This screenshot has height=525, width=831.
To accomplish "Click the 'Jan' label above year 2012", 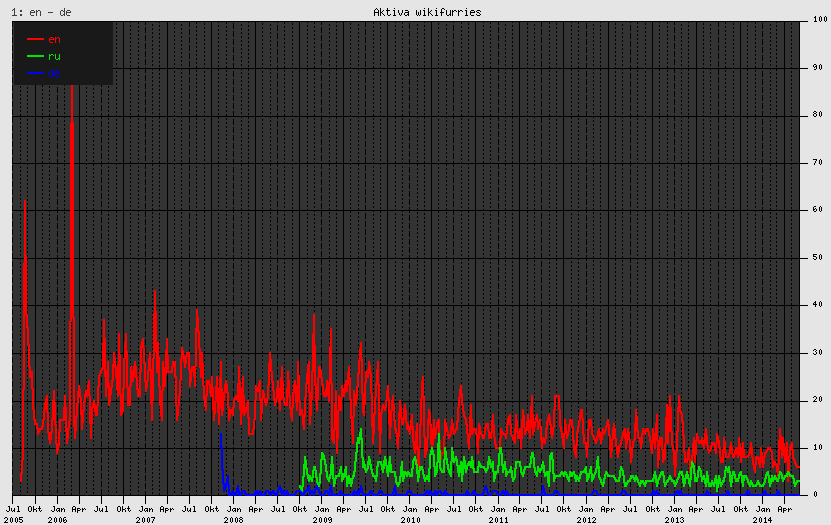I will click(586, 509).
